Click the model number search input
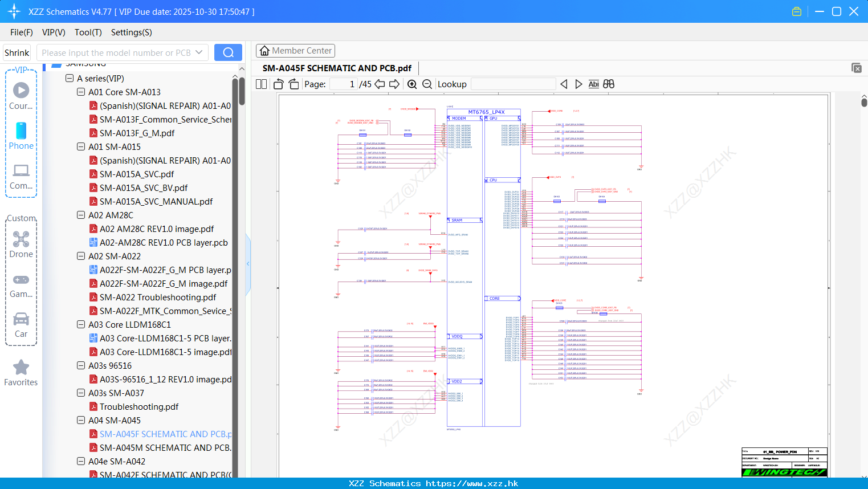The image size is (868, 489). [x=116, y=52]
